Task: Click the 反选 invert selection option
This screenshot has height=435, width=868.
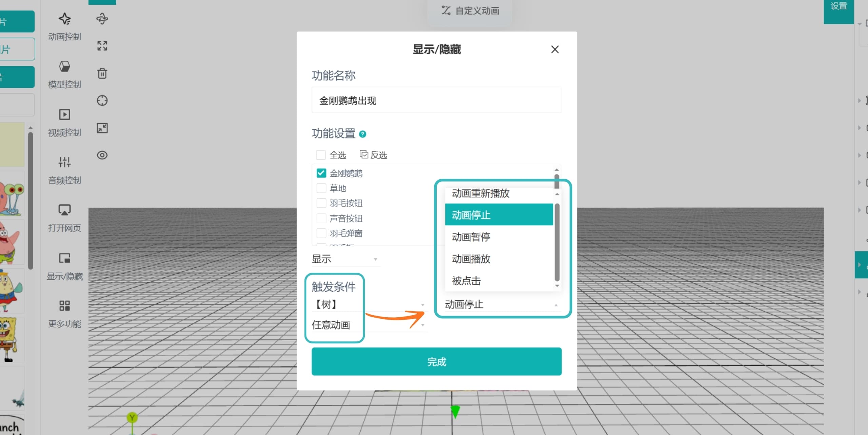Action: pos(373,155)
